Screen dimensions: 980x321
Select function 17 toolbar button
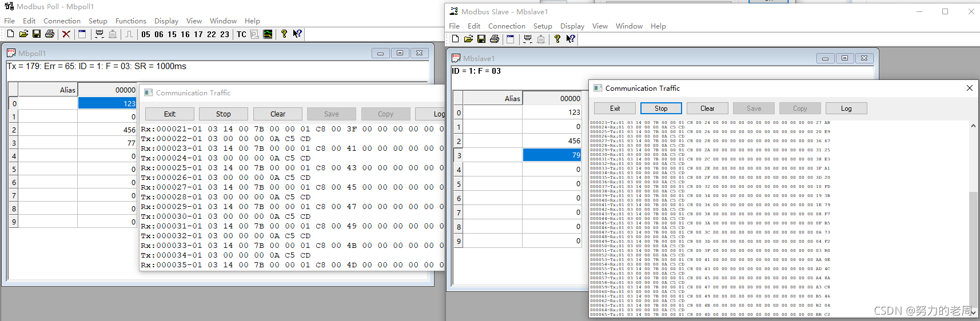tap(198, 34)
